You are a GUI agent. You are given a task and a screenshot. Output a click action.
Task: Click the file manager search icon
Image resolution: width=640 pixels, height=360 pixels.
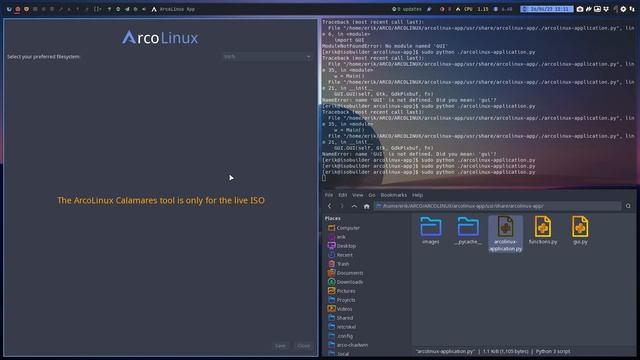coord(628,206)
